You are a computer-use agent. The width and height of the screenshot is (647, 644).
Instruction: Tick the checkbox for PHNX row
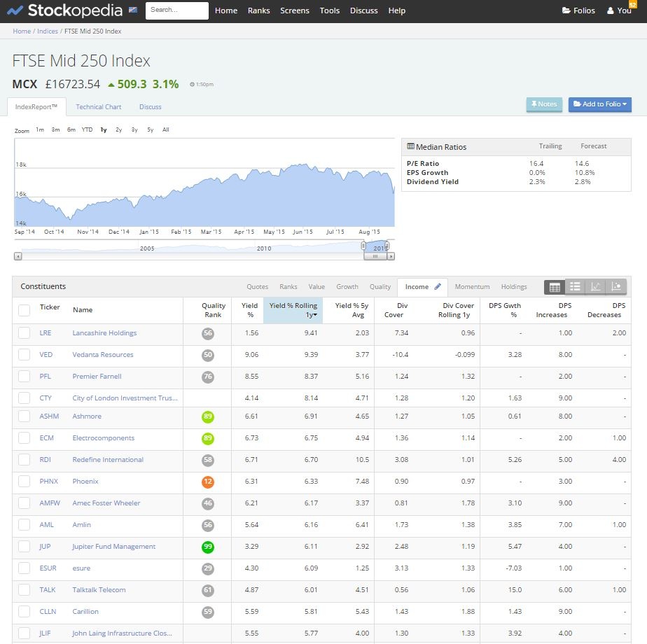point(25,482)
